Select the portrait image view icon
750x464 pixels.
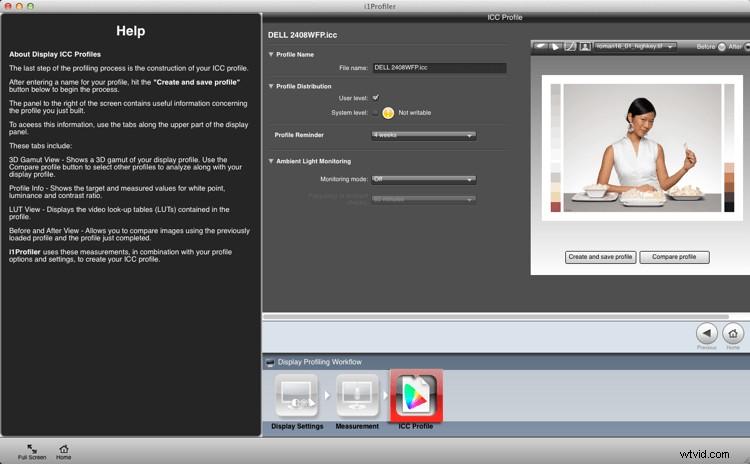[x=583, y=46]
